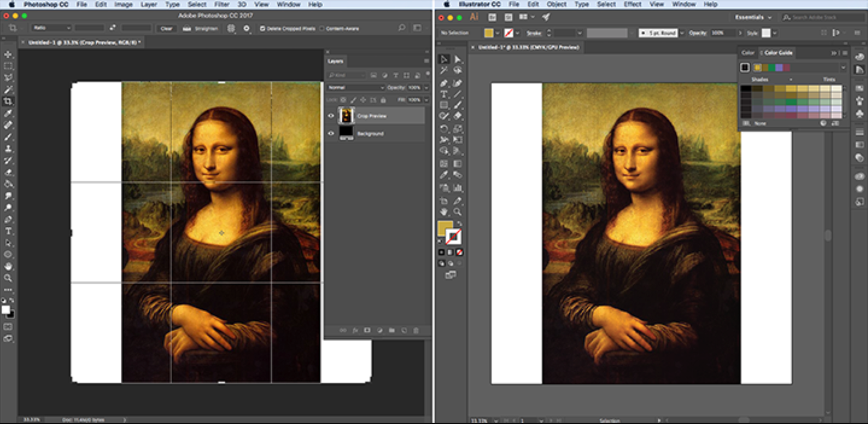Click the Illustrator GPU rocket icon

pos(546,17)
